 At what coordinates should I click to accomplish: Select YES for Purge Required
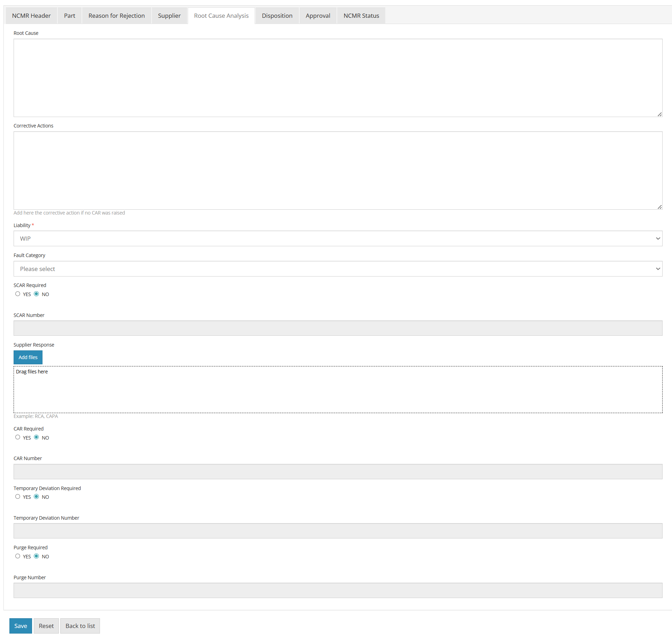point(18,556)
